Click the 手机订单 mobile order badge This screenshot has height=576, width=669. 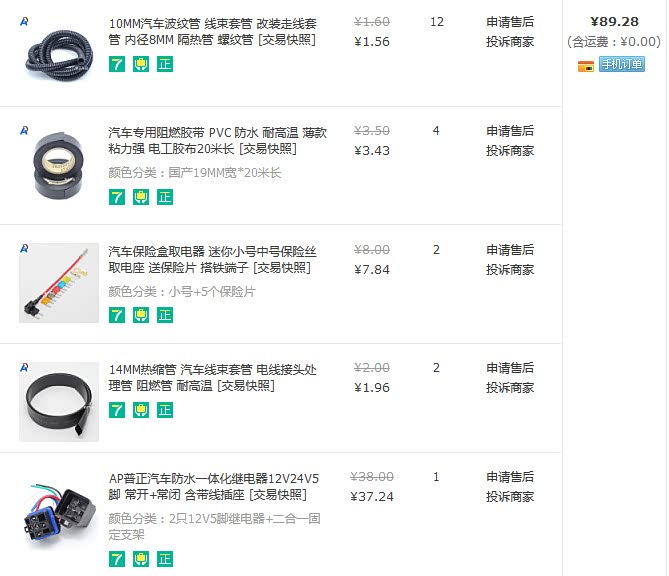coord(622,64)
